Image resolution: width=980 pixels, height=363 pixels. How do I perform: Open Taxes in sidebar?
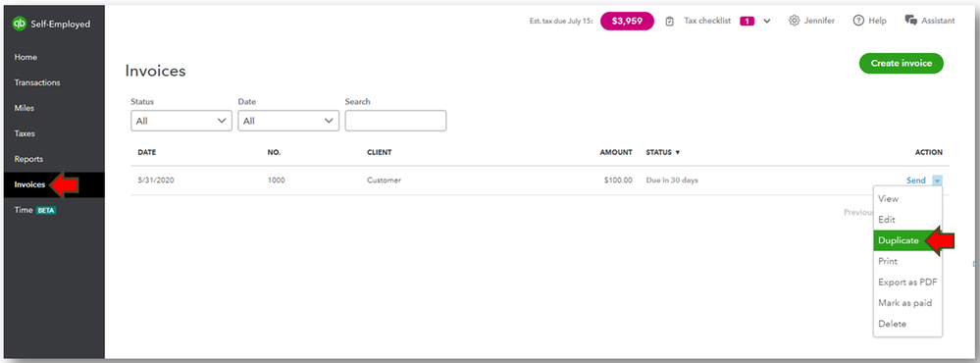[x=25, y=133]
